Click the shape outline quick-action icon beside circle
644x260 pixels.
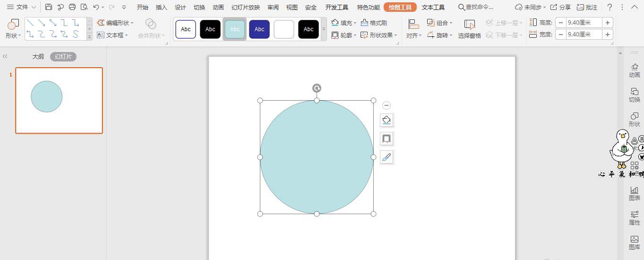point(386,139)
